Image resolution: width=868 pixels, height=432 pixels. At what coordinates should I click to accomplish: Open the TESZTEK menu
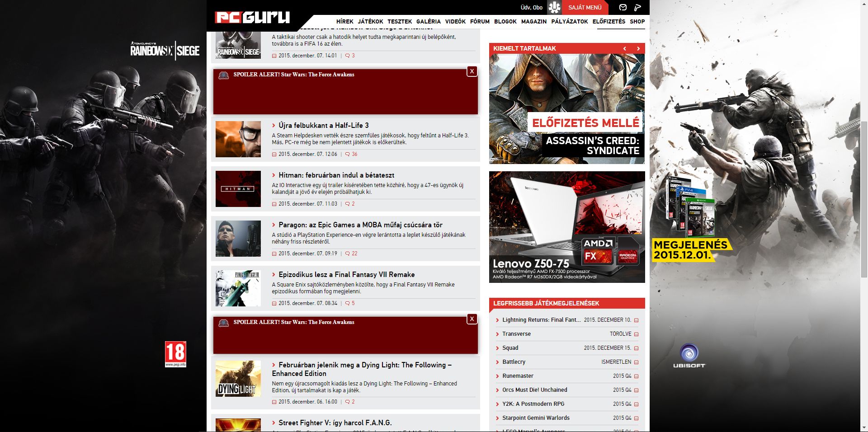(x=400, y=21)
